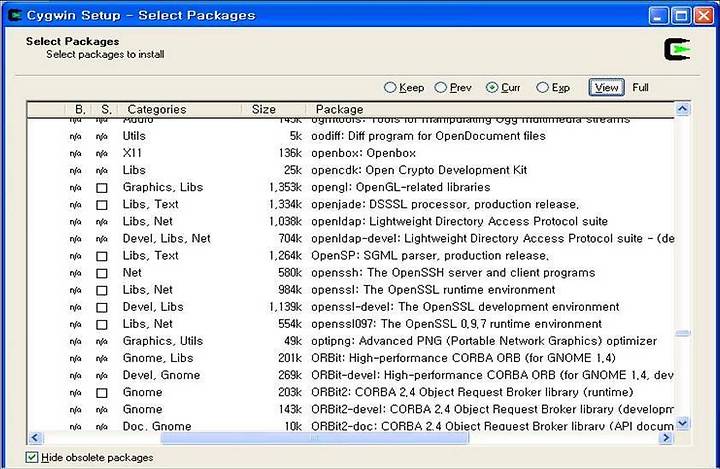Click the Full view label

640,87
